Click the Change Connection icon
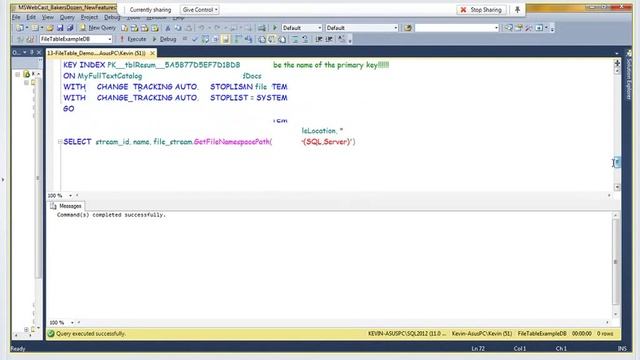Screen dimensions: 640x360 coord(30,39)
